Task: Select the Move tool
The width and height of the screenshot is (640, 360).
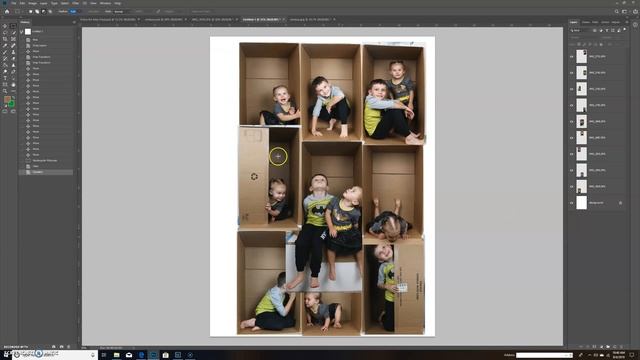Action: (x=5, y=26)
